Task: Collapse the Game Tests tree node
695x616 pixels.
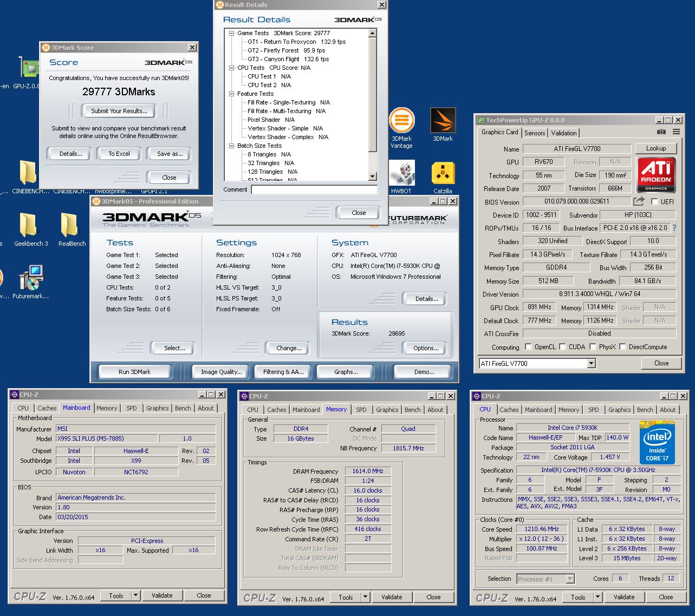Action: click(231, 33)
